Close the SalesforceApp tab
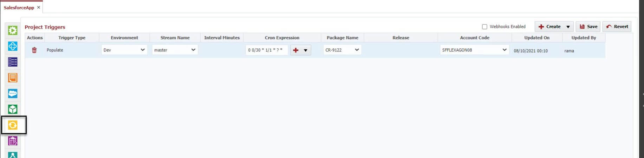The width and height of the screenshot is (644, 158). (x=39, y=7)
